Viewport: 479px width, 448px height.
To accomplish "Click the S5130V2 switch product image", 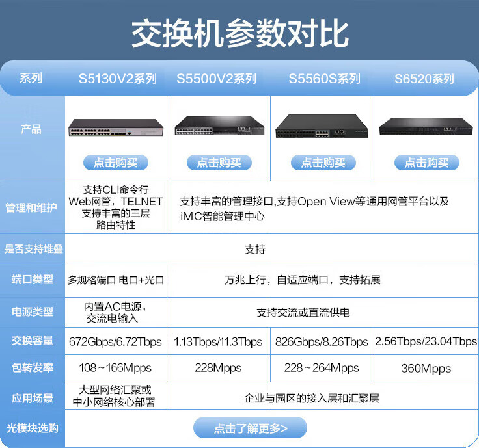I will coord(115,127).
